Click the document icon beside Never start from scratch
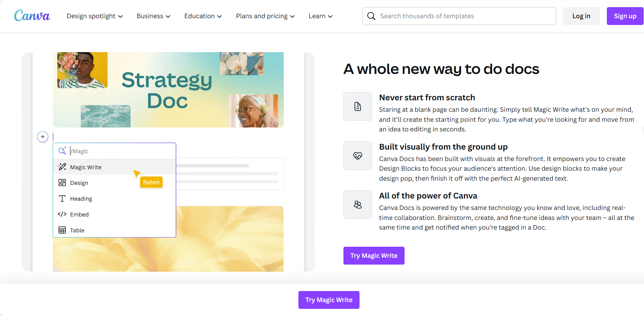Screen dimensions: 644x316 click(358, 106)
